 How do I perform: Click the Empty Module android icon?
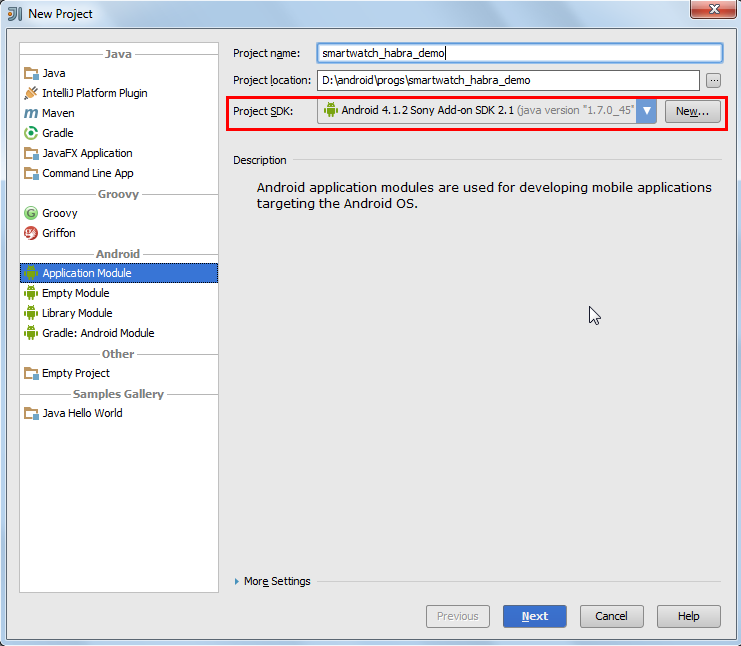(x=31, y=293)
